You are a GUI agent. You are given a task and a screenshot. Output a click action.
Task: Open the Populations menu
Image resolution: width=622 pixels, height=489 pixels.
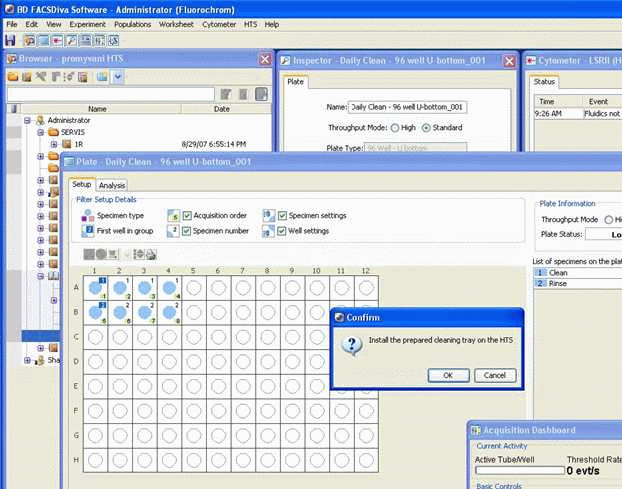pyautogui.click(x=132, y=25)
